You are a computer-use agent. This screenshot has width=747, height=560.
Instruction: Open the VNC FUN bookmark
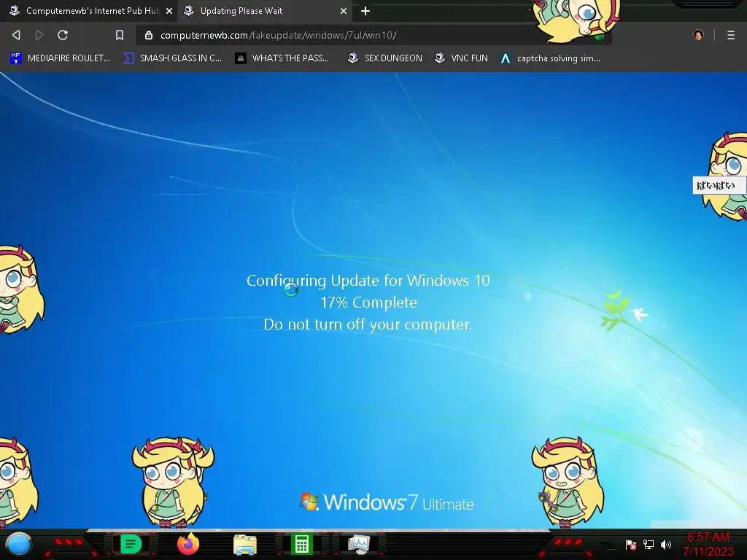(461, 58)
